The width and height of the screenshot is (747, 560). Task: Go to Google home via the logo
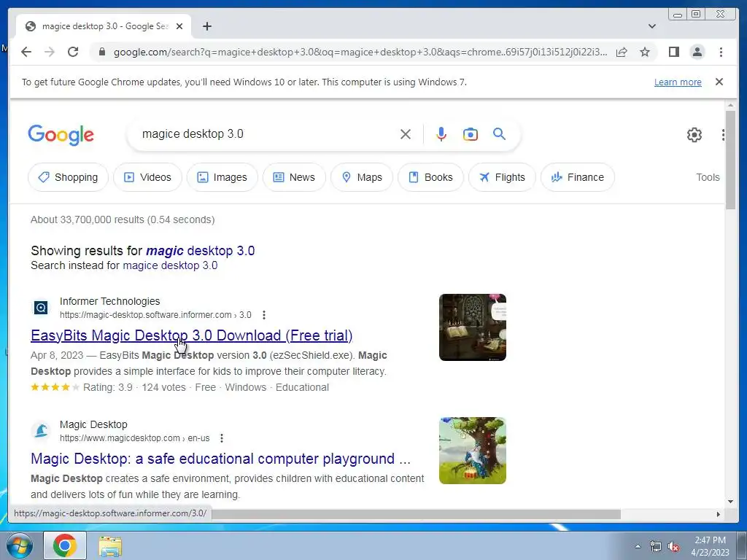61,135
